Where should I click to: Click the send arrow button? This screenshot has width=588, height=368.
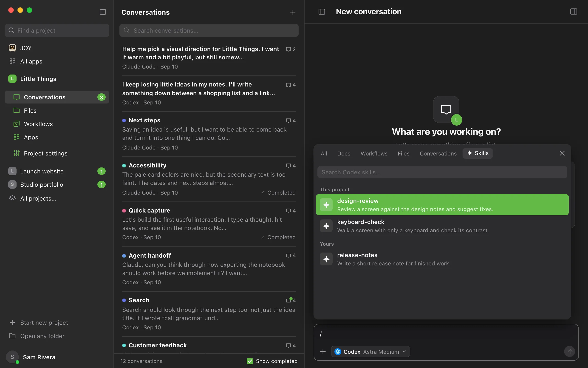click(x=570, y=351)
